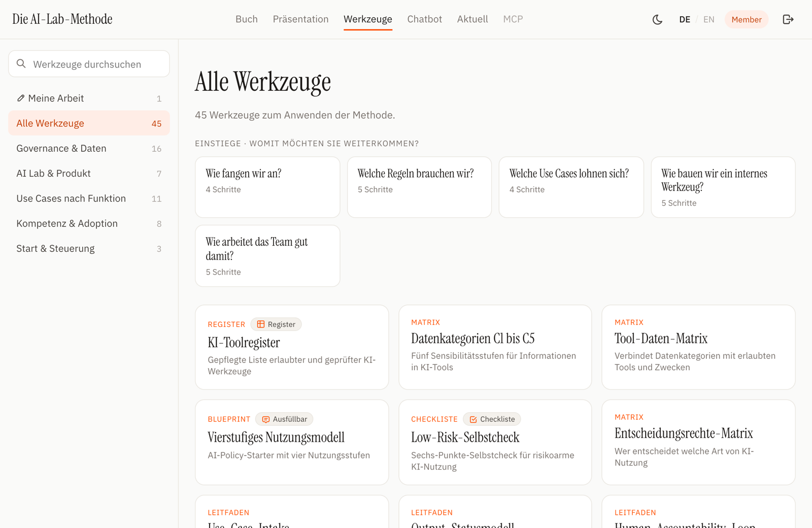This screenshot has height=528, width=812.
Task: Click the Register table badge on KI-Toolregister
Action: [x=276, y=324]
